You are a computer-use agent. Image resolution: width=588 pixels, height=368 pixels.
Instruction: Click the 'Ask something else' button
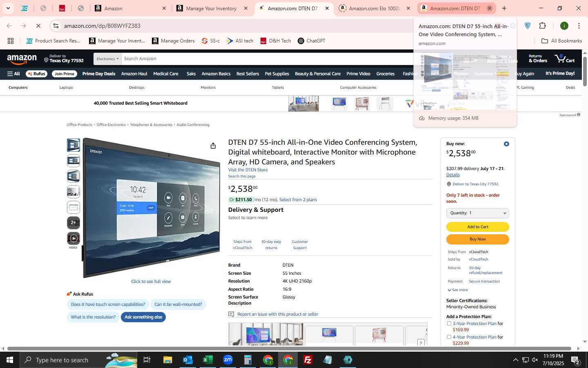(x=143, y=317)
